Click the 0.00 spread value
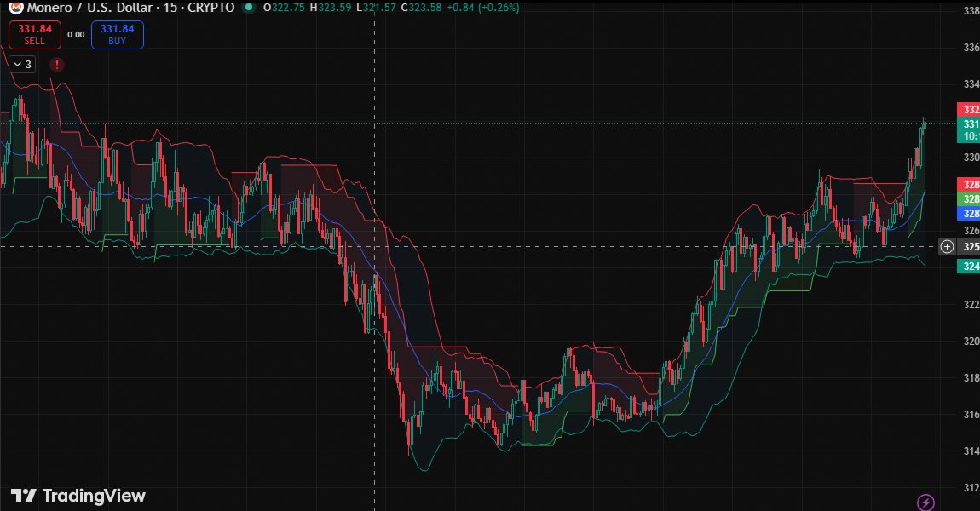Viewport: 980px width, 511px height. (x=76, y=35)
